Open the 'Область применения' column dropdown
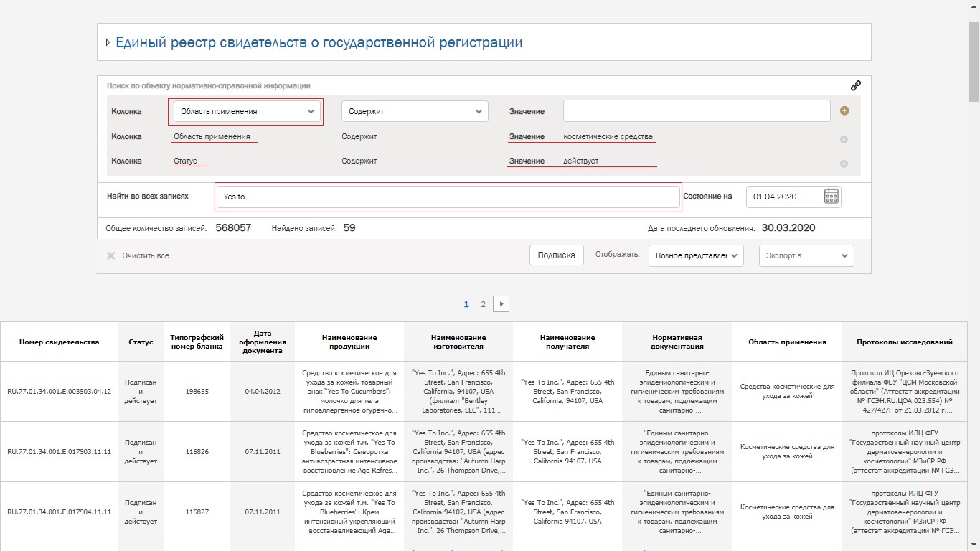 tap(247, 111)
